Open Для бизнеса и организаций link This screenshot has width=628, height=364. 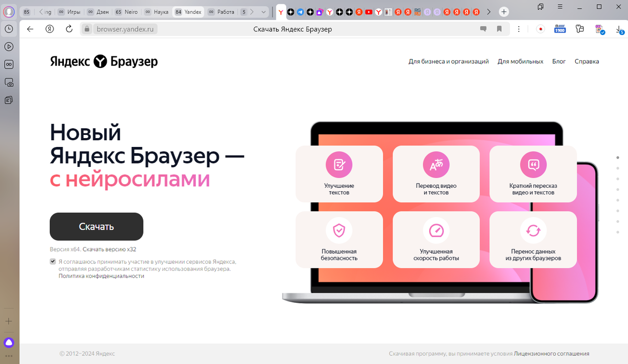[448, 61]
